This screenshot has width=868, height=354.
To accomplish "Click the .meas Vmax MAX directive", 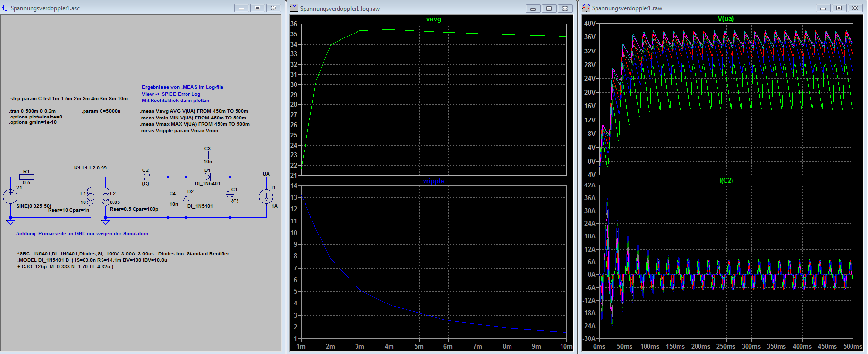I will pos(195,124).
